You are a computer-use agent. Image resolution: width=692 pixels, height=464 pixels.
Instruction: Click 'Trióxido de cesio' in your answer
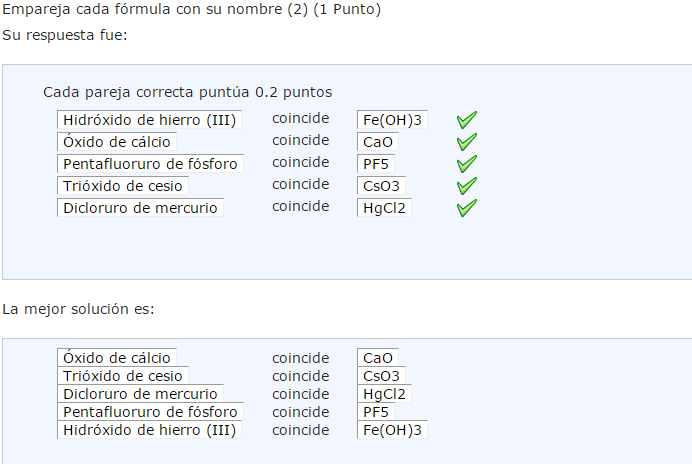click(122, 186)
